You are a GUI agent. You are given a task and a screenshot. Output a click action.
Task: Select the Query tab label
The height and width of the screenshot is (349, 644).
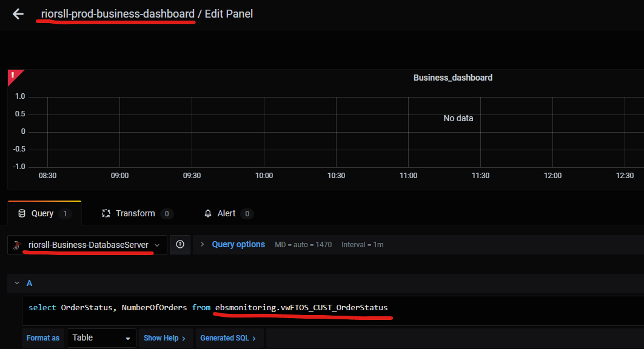coord(42,214)
